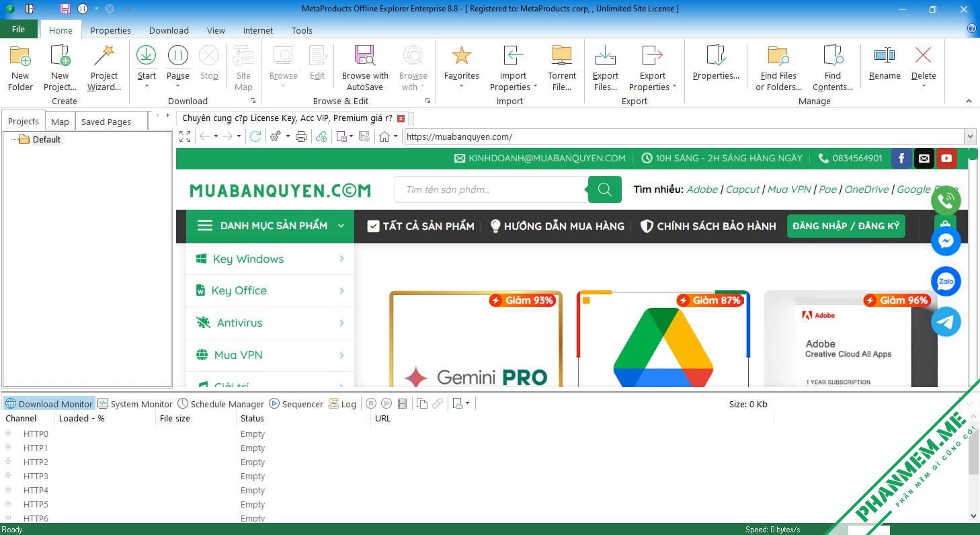Click the YouTube icon in page header
This screenshot has width=980, height=535.
click(946, 159)
